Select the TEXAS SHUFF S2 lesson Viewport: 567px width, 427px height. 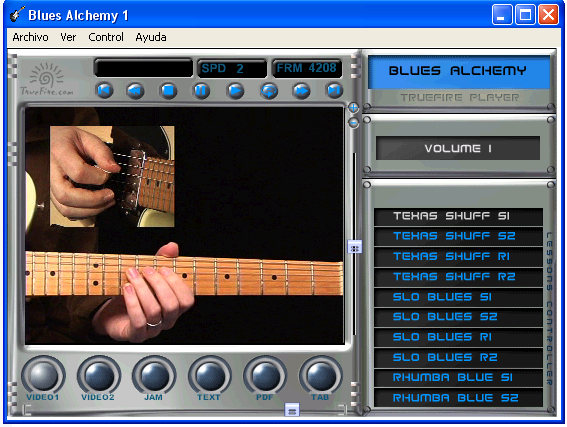[x=458, y=236]
